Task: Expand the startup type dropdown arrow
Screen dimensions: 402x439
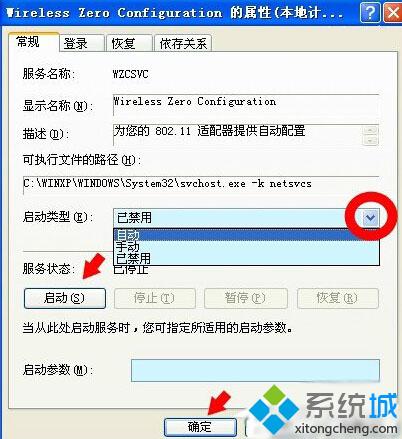Action: 371,218
